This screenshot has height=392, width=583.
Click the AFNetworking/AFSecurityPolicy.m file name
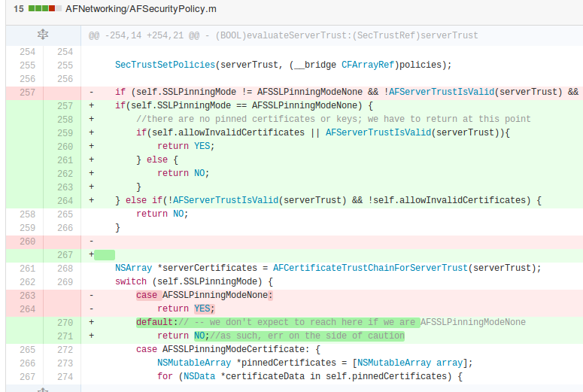(141, 9)
